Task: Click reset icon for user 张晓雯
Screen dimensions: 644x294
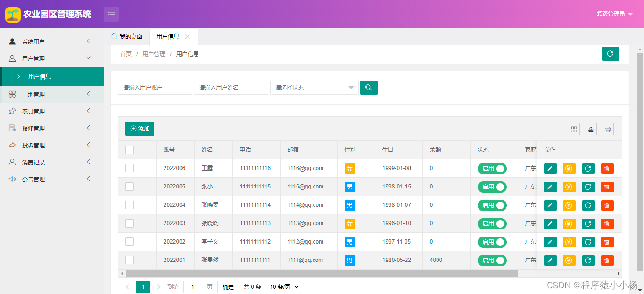Action: point(588,205)
